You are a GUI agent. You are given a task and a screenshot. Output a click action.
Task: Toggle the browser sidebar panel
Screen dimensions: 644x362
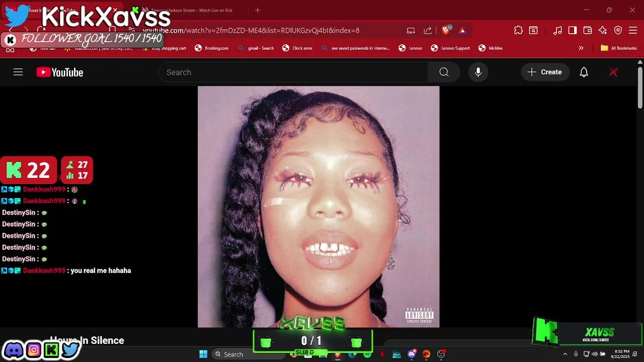pyautogui.click(x=573, y=30)
